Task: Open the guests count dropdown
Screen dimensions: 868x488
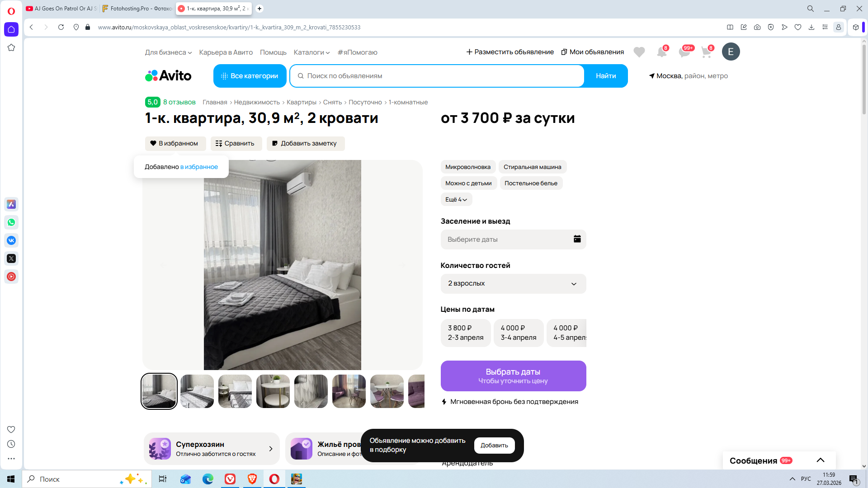Action: (513, 284)
